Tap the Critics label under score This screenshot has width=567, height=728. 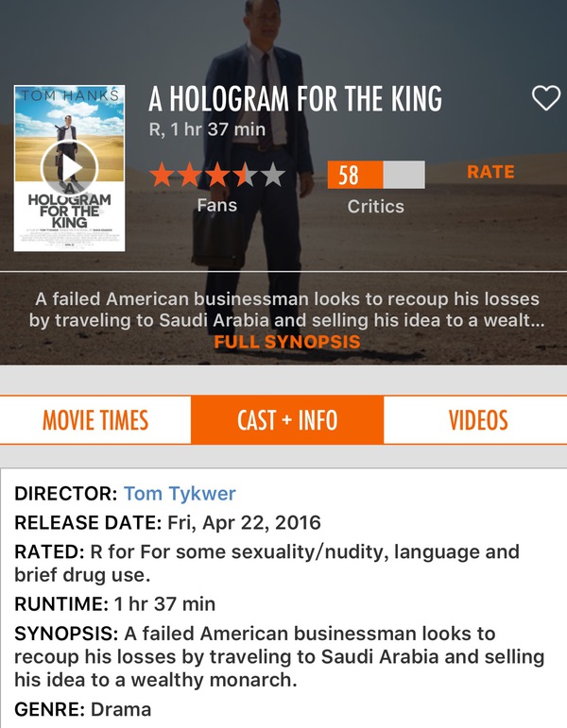pyautogui.click(x=376, y=206)
